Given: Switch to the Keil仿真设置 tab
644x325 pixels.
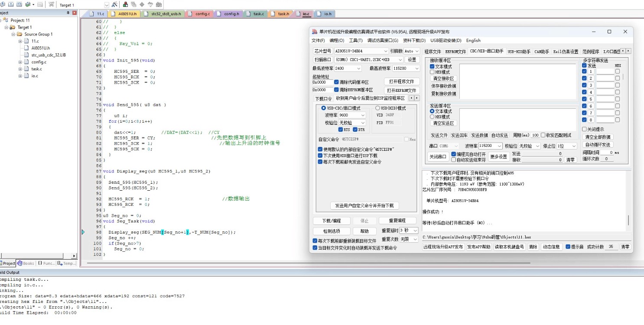Looking at the screenshot, I should click(566, 51).
